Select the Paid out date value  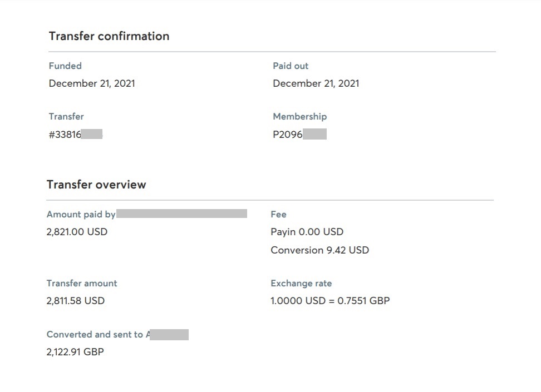point(316,83)
